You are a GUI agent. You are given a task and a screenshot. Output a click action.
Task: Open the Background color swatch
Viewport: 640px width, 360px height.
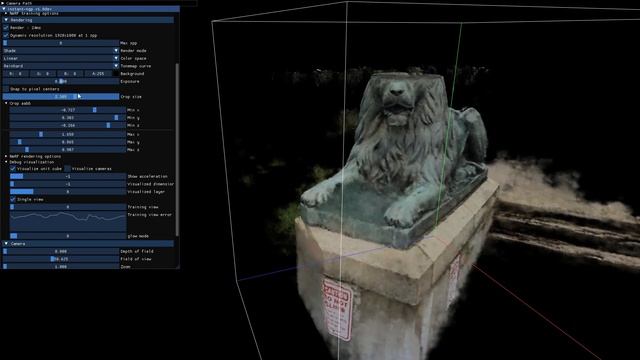(116, 73)
